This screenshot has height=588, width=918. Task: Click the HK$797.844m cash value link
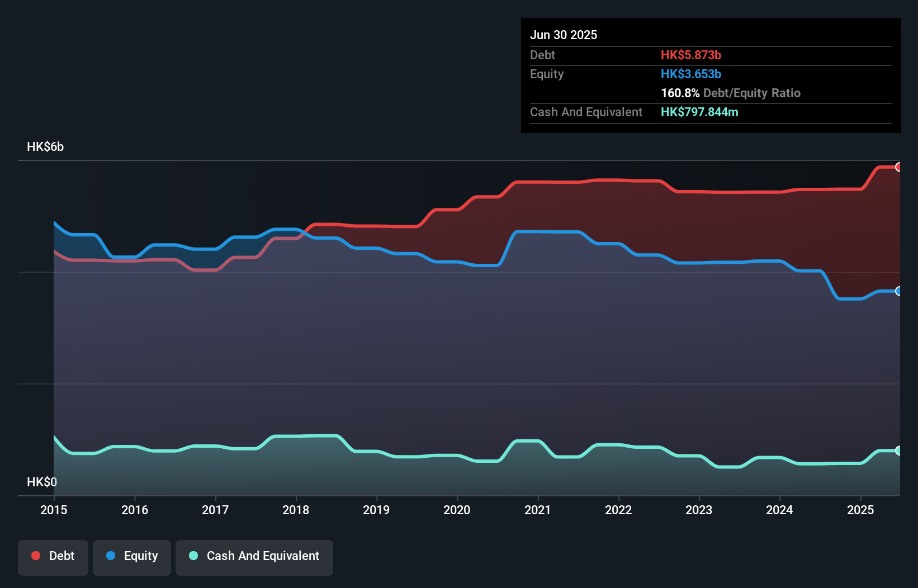point(699,112)
